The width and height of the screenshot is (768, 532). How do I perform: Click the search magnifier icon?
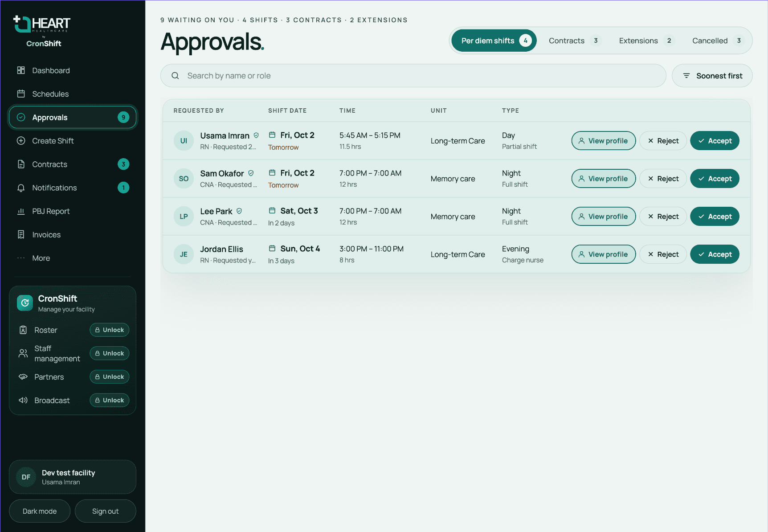click(x=176, y=76)
